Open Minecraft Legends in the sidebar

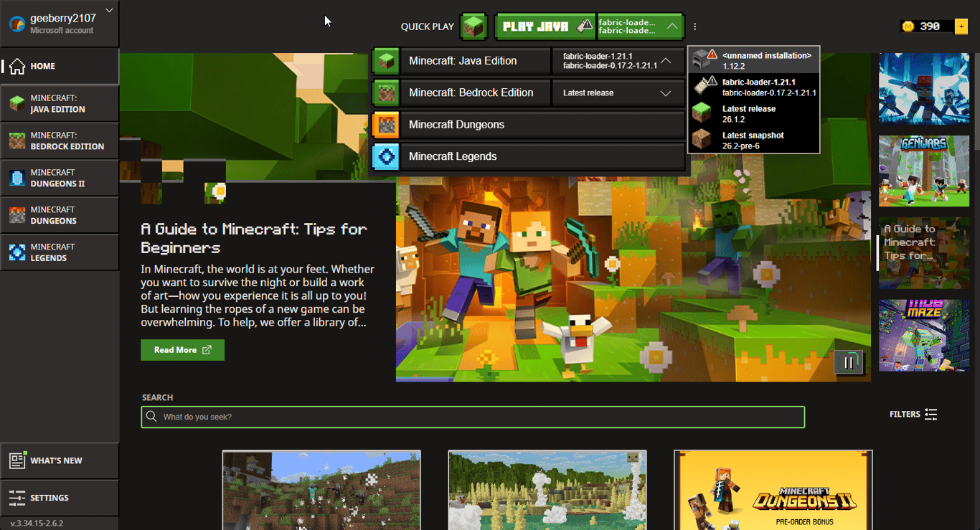pos(60,252)
